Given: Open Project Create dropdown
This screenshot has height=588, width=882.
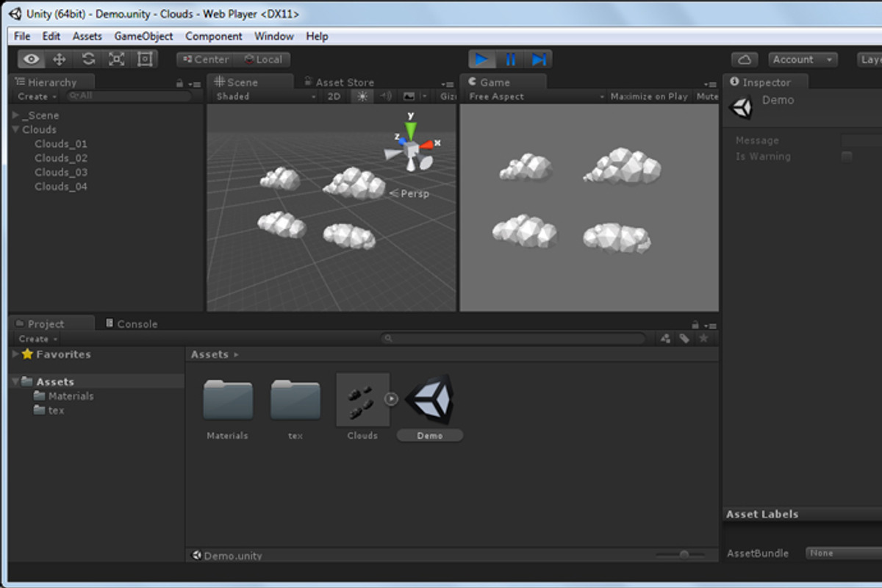Looking at the screenshot, I should tap(37, 339).
